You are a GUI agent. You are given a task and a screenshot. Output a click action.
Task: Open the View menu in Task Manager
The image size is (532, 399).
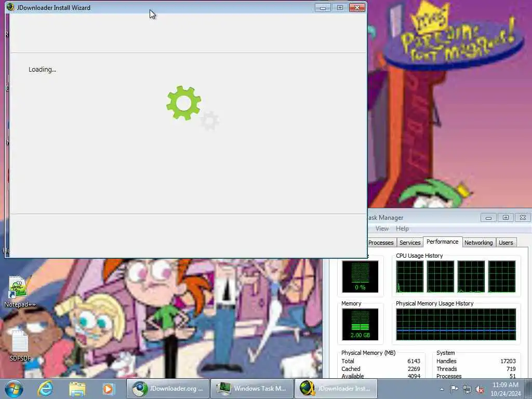click(382, 229)
